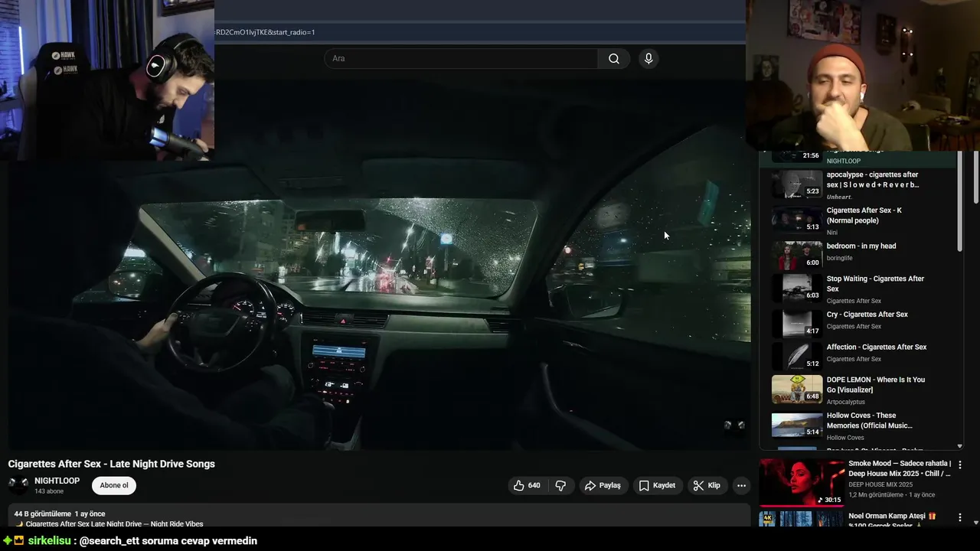This screenshot has width=980, height=551.
Task: Click the 640 like count
Action: tap(534, 485)
